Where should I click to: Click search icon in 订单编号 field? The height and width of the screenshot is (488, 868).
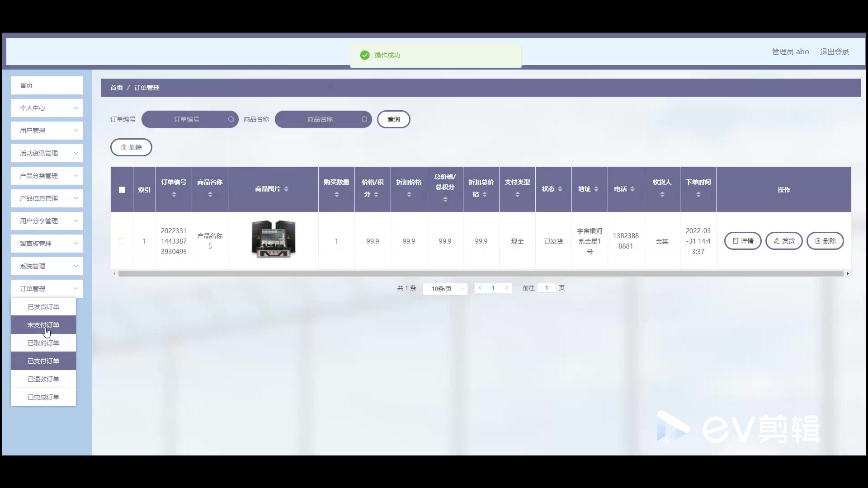[x=231, y=119]
